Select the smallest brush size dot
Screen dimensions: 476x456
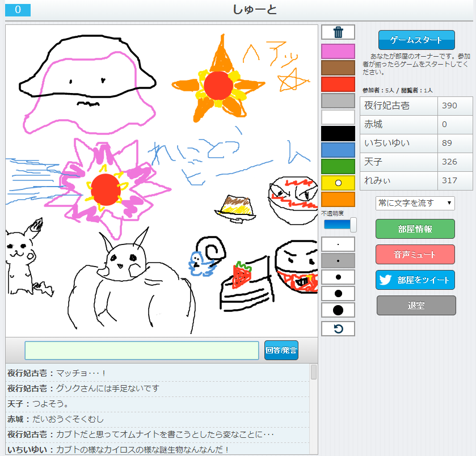click(338, 244)
